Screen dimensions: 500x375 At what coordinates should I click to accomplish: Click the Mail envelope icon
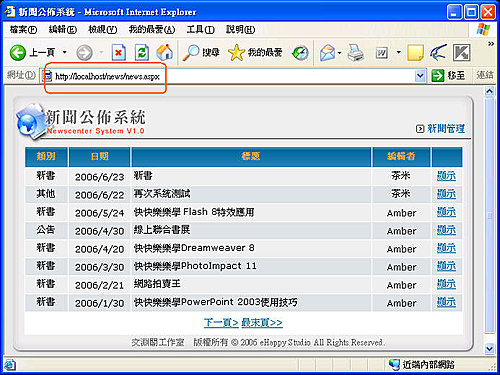coord(327,53)
